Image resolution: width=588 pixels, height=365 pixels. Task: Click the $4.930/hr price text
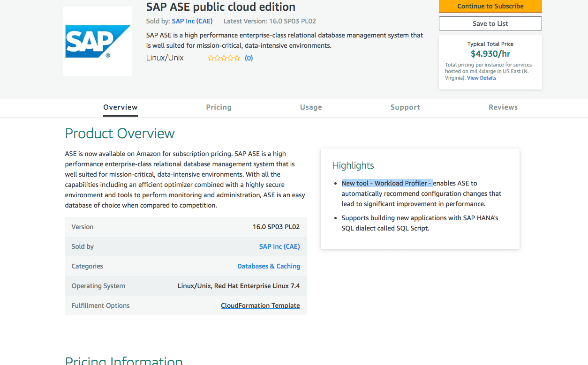(x=490, y=54)
